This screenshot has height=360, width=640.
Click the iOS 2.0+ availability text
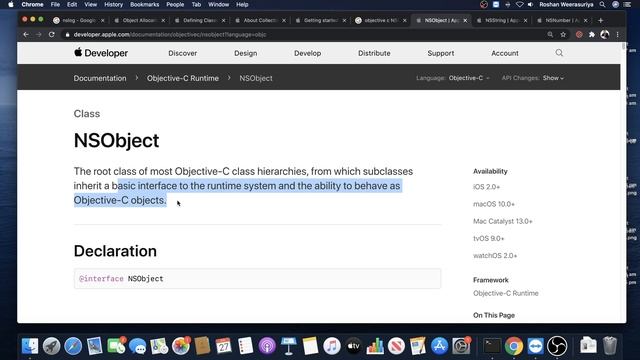[x=486, y=187]
